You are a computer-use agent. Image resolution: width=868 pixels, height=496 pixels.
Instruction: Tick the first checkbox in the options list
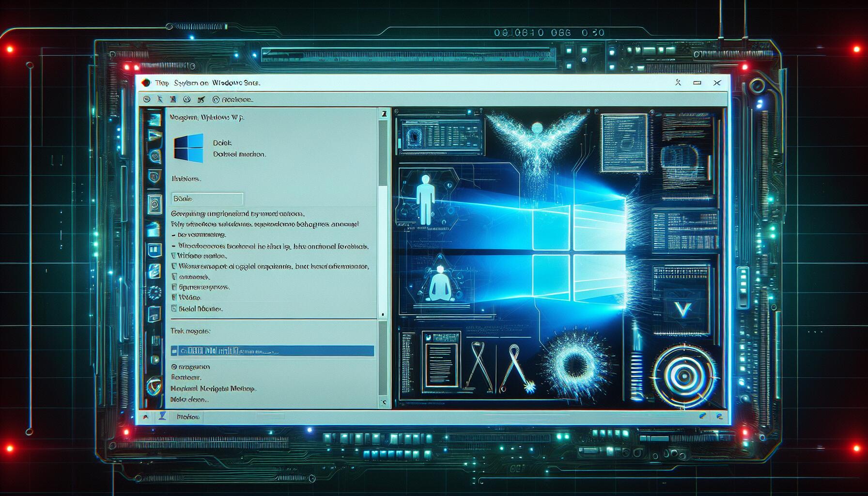[x=174, y=255]
